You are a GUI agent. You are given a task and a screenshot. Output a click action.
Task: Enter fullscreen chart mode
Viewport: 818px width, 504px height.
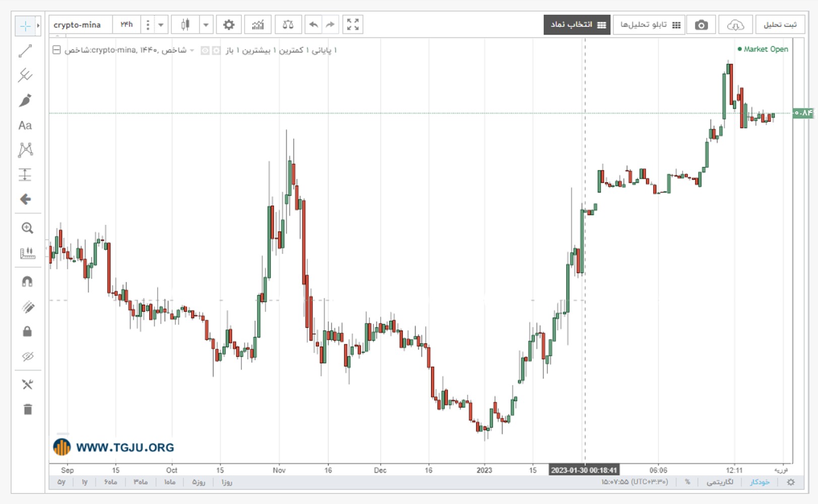[353, 24]
